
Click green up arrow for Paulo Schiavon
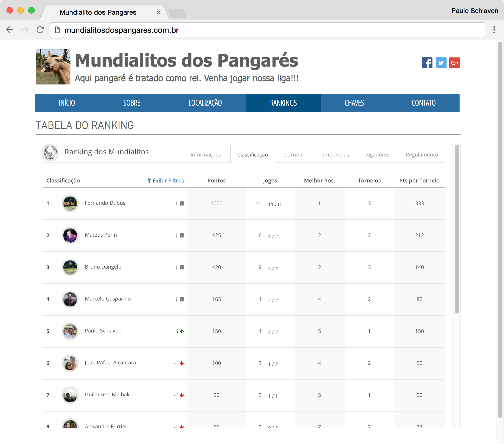(182, 331)
